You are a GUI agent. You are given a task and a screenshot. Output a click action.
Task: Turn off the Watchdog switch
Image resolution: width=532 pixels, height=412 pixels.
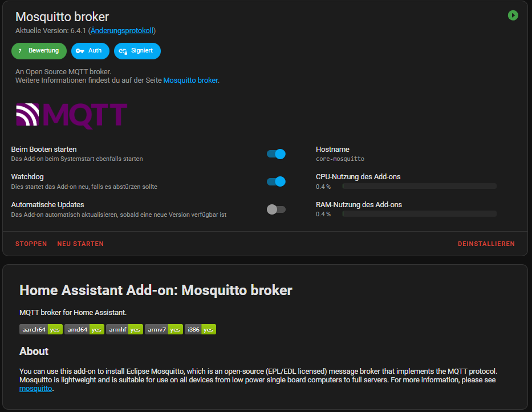click(x=276, y=181)
